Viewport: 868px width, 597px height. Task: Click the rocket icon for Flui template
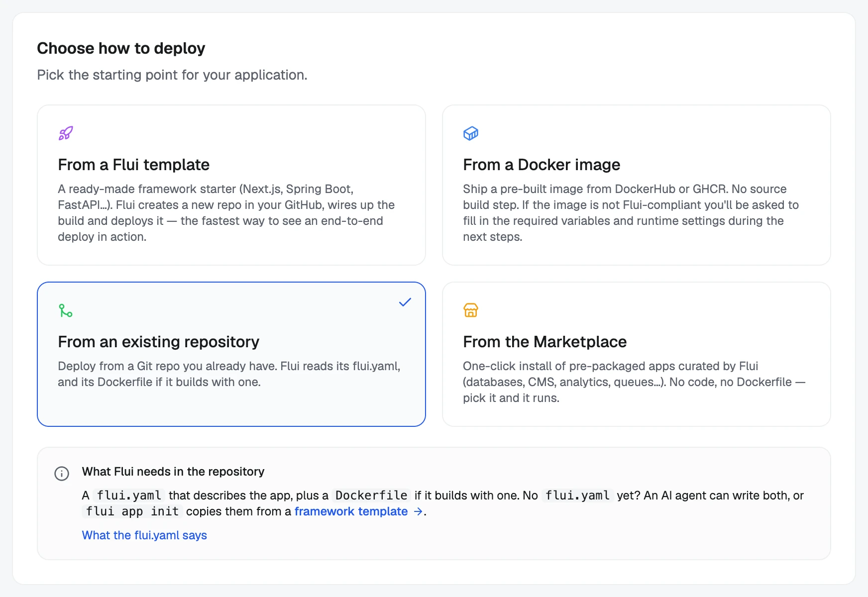[66, 133]
